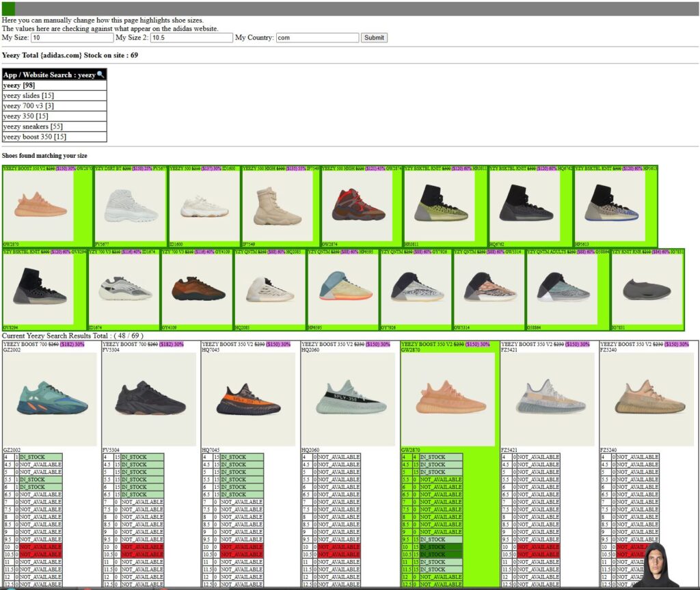Pick the yeezy sneakers [55] search row
The image size is (700, 590).
pyautogui.click(x=55, y=126)
